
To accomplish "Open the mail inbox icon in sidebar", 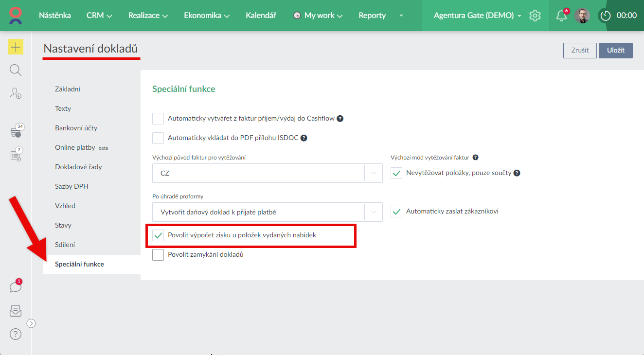I will [x=16, y=311].
